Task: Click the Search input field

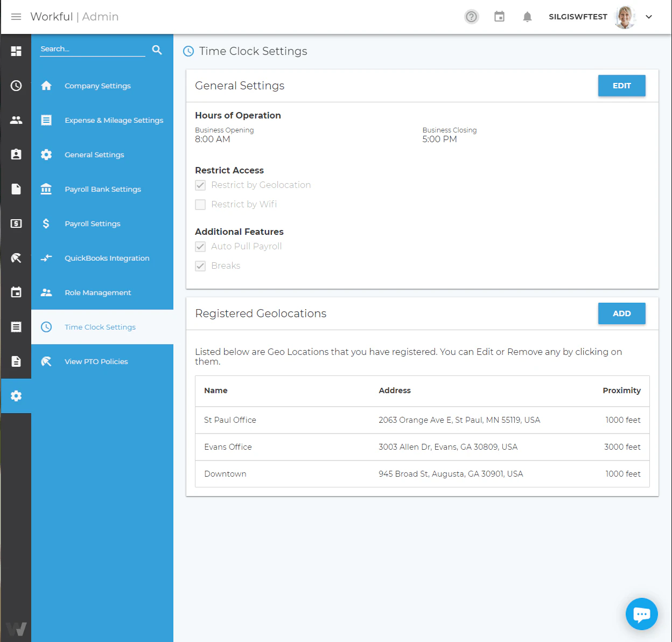Action: (93, 49)
